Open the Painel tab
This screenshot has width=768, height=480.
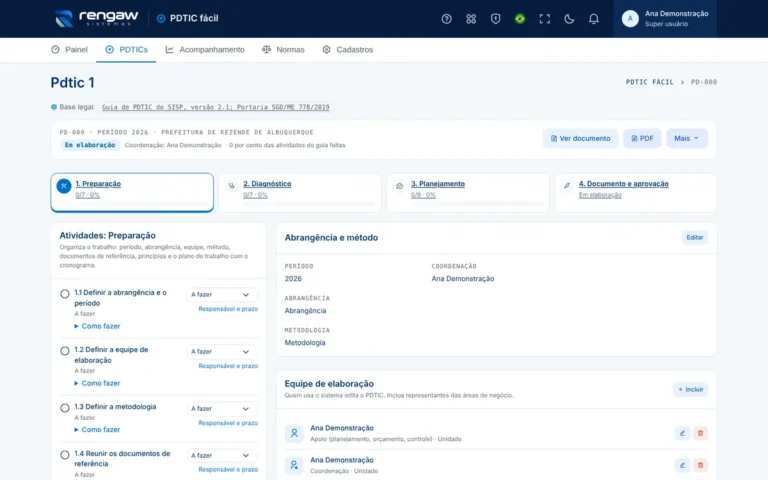tap(70, 49)
